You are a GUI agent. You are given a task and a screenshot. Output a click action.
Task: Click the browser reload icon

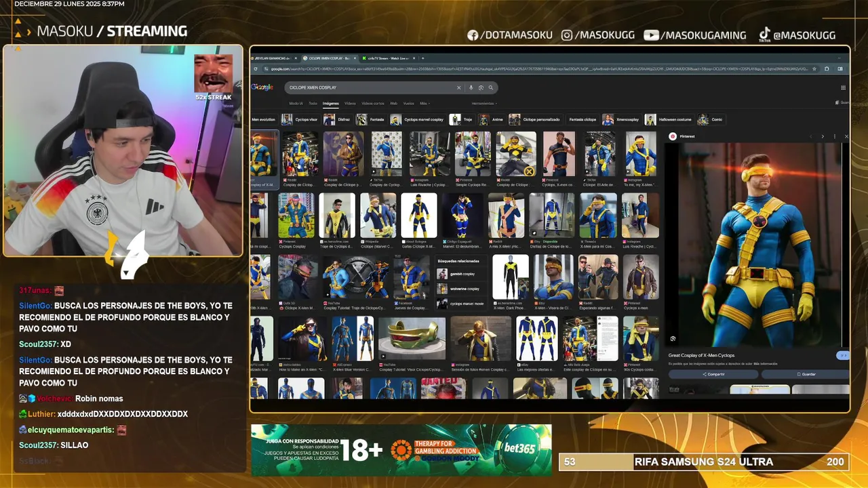pos(256,68)
